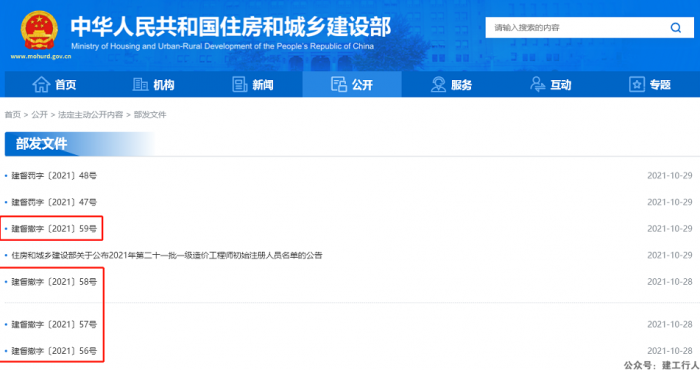This screenshot has height=370, width=700.
Task: Click the 2021-10-28 date of the 58号 row
Action: (x=670, y=282)
